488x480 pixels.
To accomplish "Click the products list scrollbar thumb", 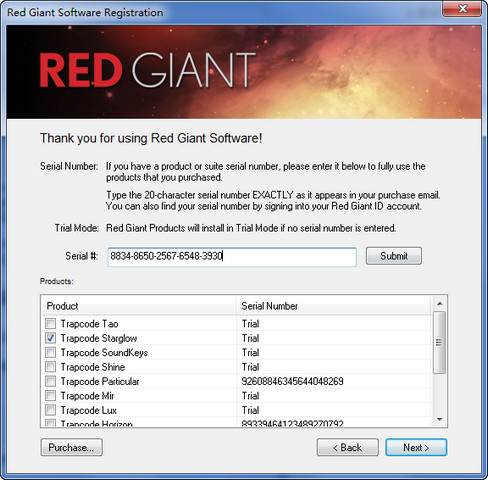I will [x=439, y=342].
